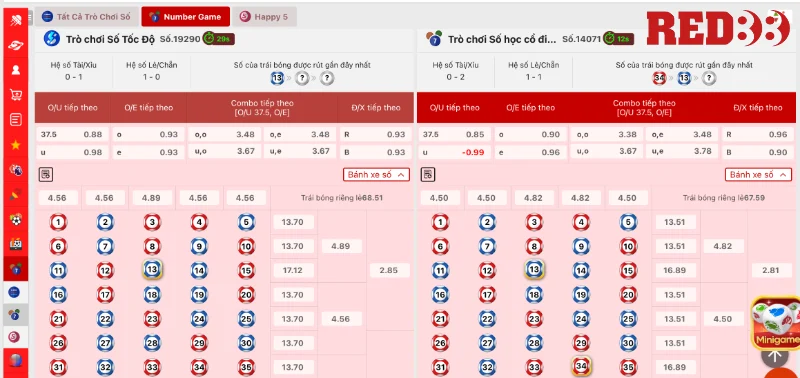
Task: Open the shopping cart icon in sidebar
Action: [16, 95]
